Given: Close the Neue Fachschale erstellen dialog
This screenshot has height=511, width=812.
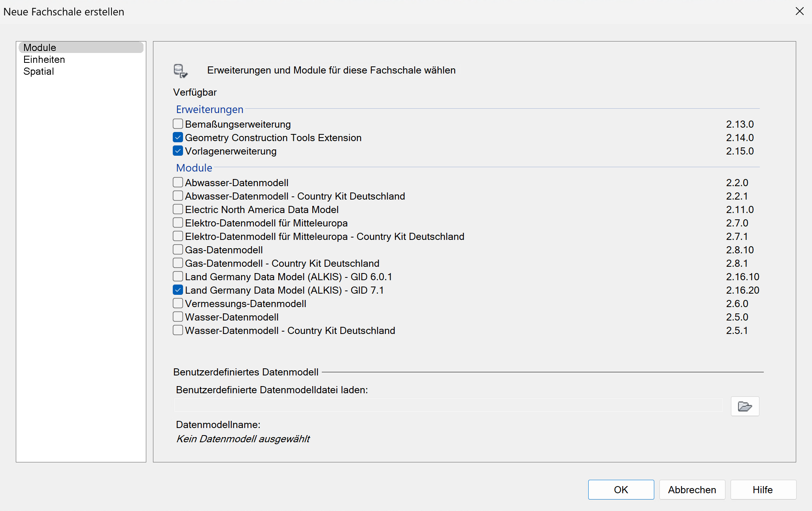Looking at the screenshot, I should (799, 11).
